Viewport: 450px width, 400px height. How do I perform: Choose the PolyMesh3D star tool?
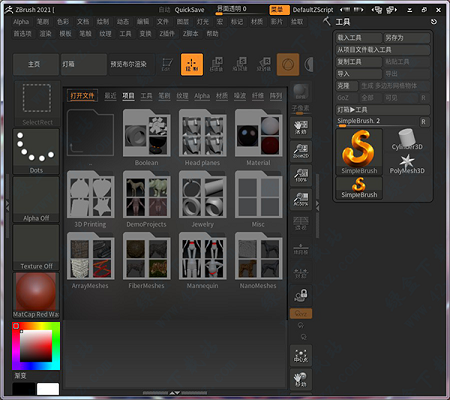tap(407, 164)
